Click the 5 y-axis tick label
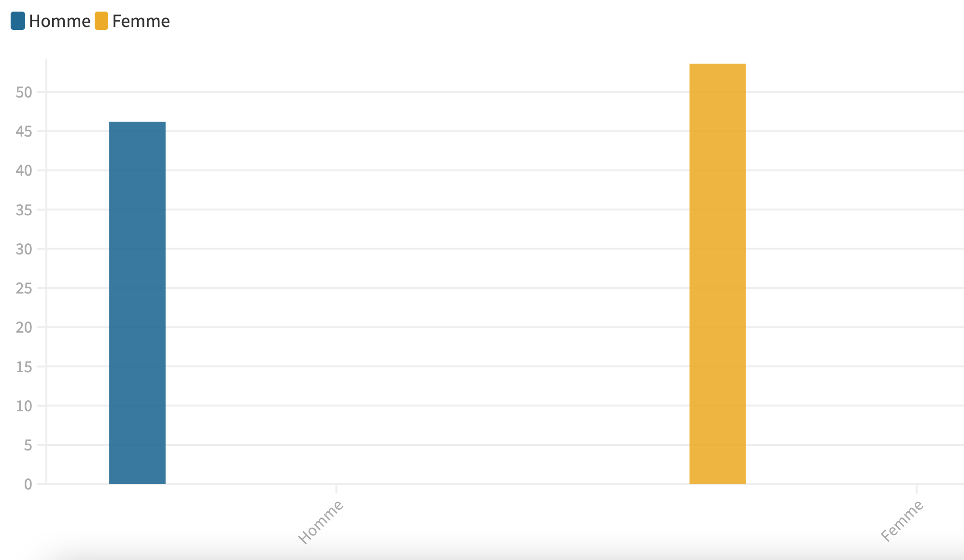This screenshot has height=560, width=964. point(28,445)
